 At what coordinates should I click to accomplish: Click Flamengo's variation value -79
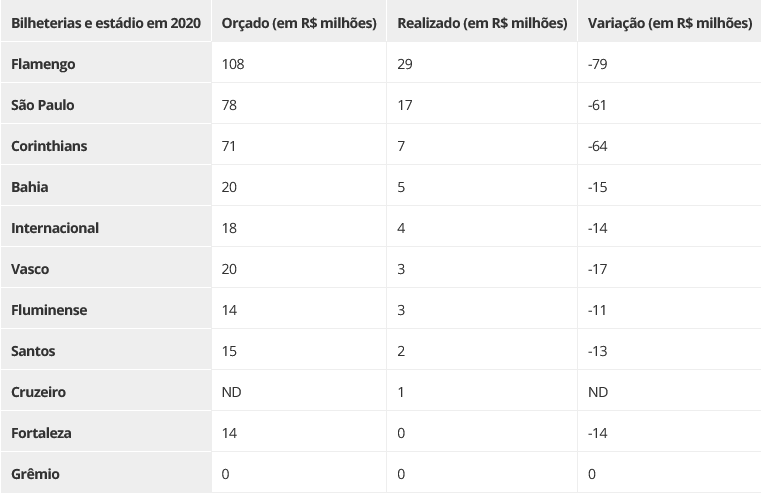point(598,64)
